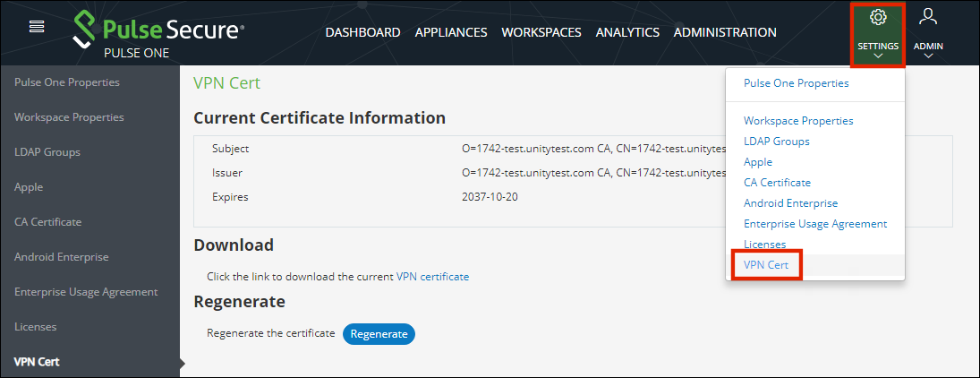The width and height of the screenshot is (980, 378).
Task: Choose Apple from settings dropdown
Action: pyautogui.click(x=758, y=162)
